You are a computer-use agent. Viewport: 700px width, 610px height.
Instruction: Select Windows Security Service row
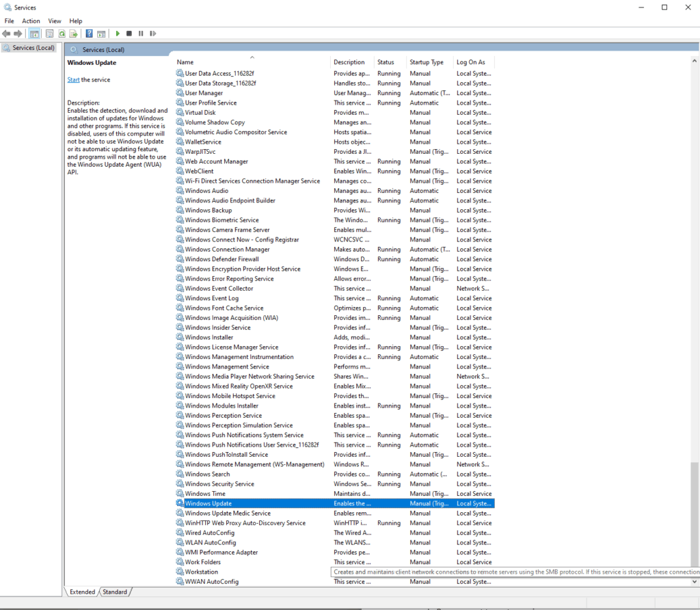click(335, 484)
